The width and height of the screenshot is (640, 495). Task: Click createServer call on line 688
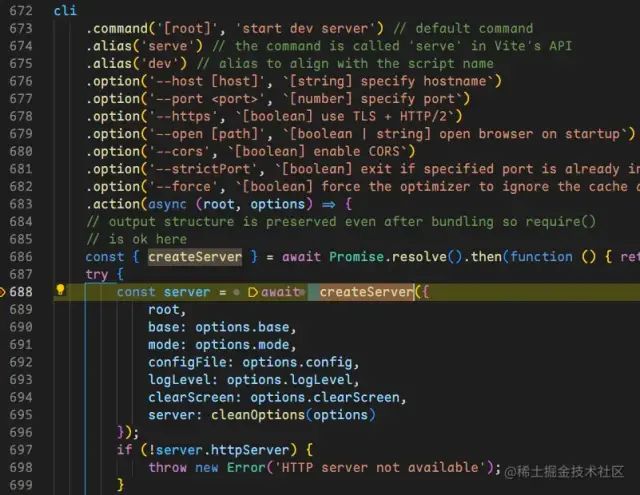(367, 292)
